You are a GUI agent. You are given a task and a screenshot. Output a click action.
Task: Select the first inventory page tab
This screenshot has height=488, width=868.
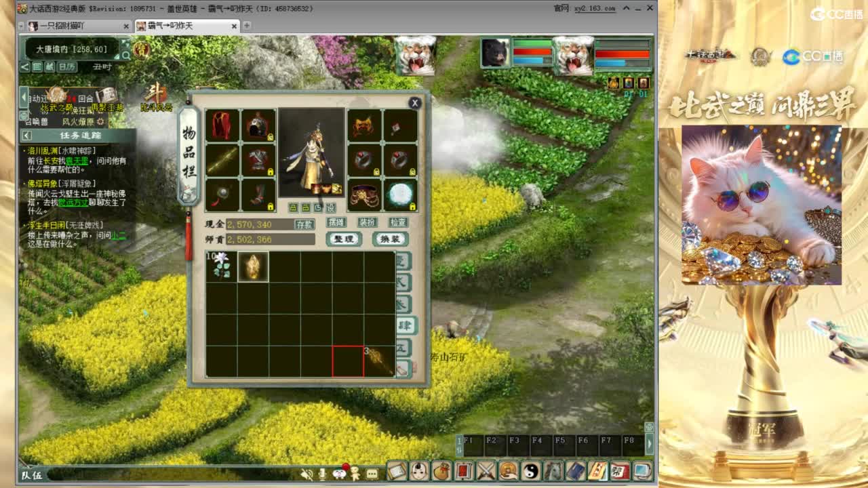[403, 261]
